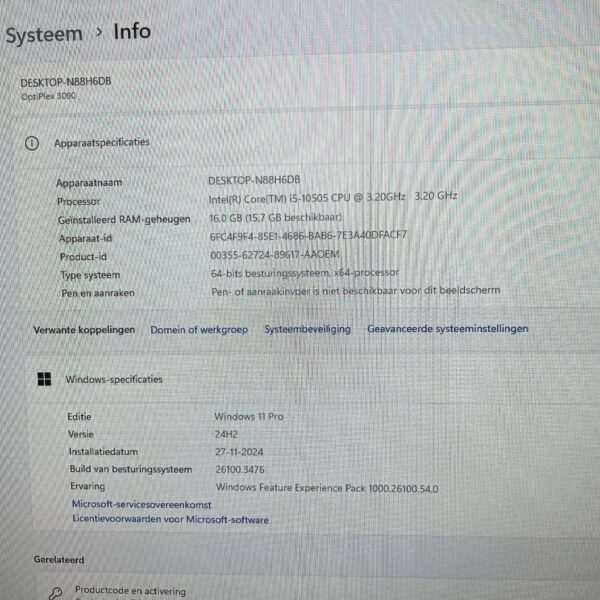
Task: Click DESKTOP-N88H6DB heading at top
Action: 66,82
